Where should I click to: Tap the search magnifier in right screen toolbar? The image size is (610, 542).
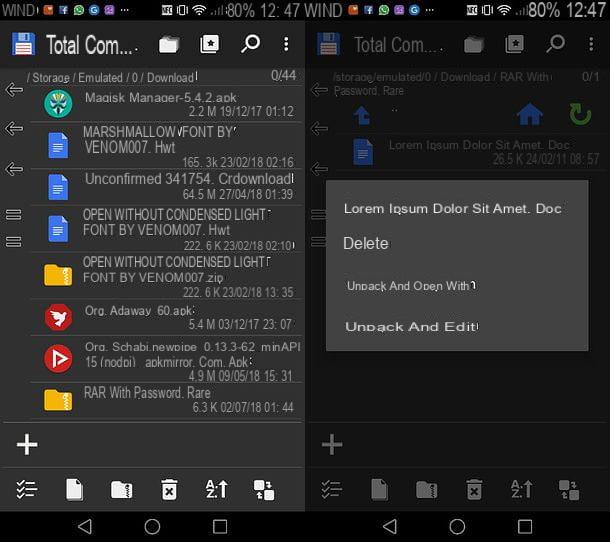[x=555, y=44]
